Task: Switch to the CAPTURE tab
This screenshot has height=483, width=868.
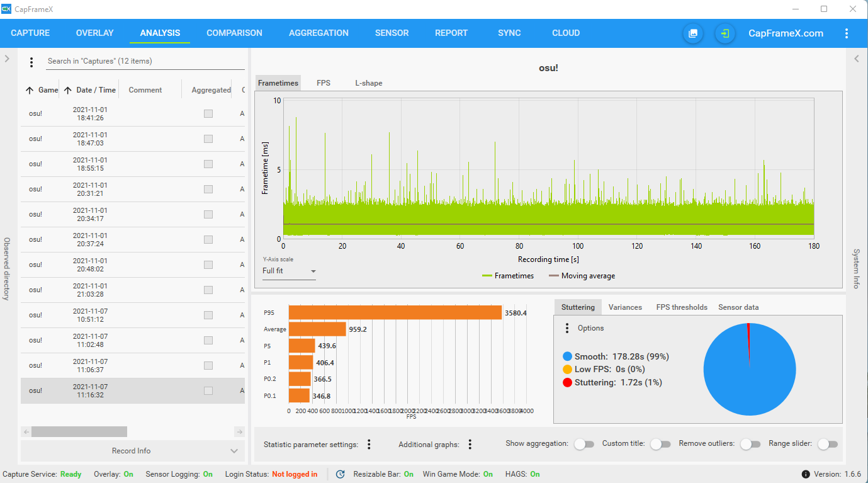Action: coord(30,33)
